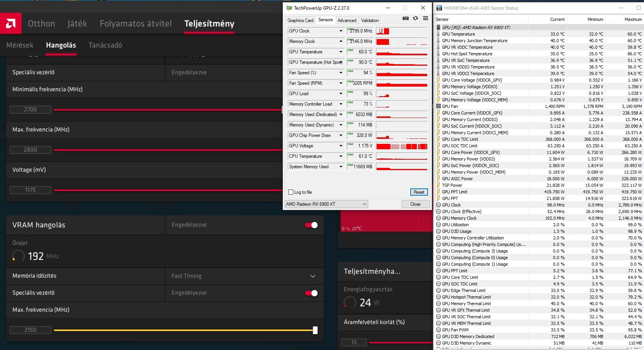The image size is (644, 350).
Task: Select GPU D3D Memory Dedicated row
Action: tap(539, 336)
